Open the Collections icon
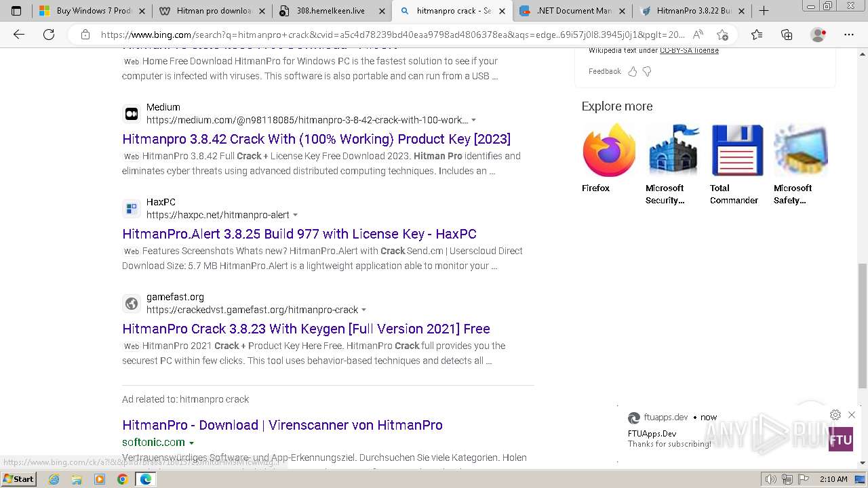The height and width of the screenshot is (488, 868). coord(787,35)
